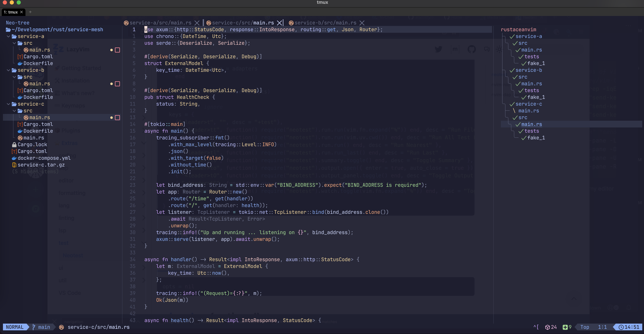The height and width of the screenshot is (334, 644).
Task: Close the service-b/src/main.rs buffer tab
Action: pos(362,23)
